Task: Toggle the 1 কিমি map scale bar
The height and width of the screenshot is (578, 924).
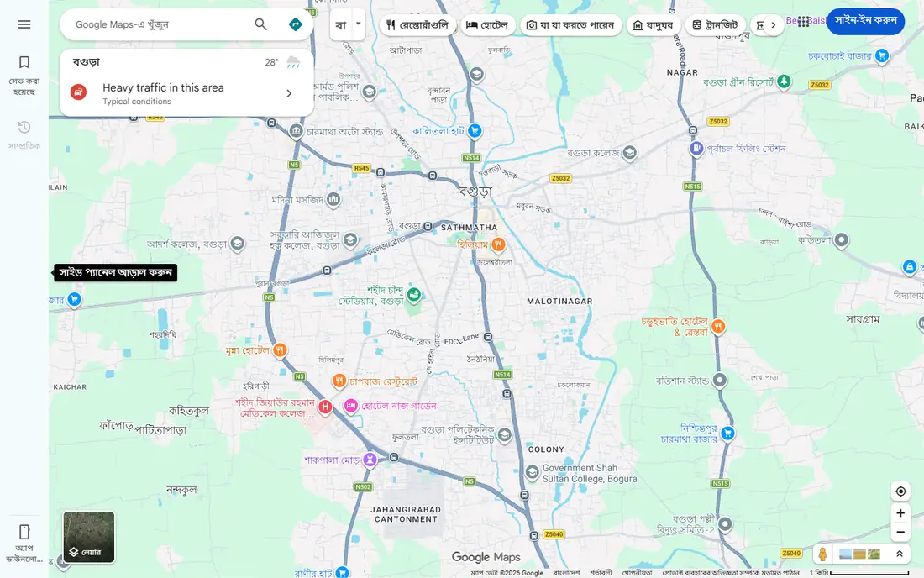Action: click(860, 573)
